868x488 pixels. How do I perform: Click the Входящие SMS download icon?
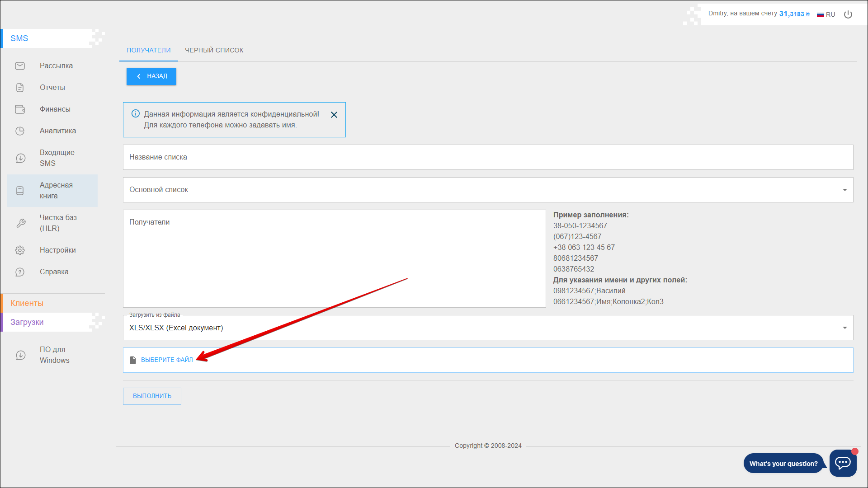point(20,158)
